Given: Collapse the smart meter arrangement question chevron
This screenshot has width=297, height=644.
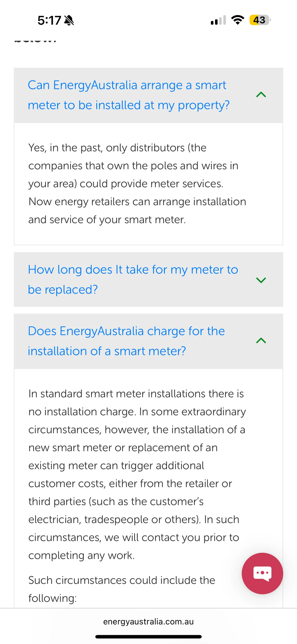Looking at the screenshot, I should [261, 95].
